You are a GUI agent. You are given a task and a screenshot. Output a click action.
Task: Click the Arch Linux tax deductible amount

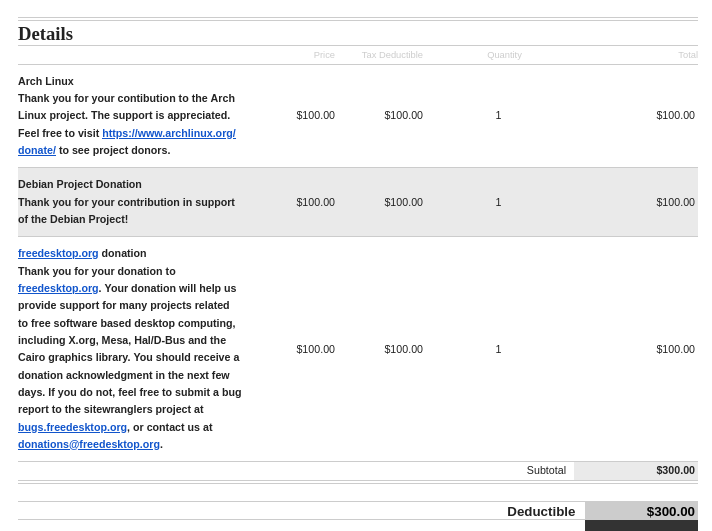point(403,115)
